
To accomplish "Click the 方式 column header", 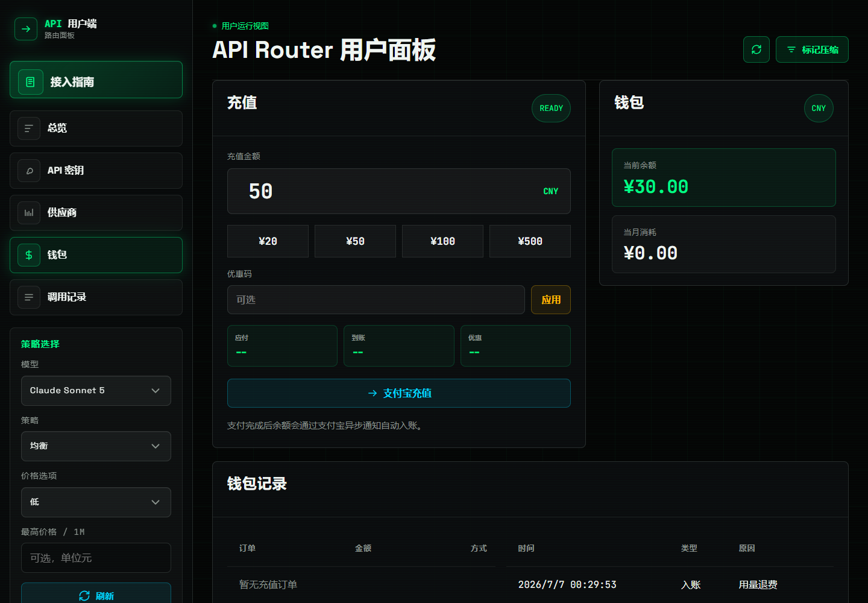I will 479,548.
